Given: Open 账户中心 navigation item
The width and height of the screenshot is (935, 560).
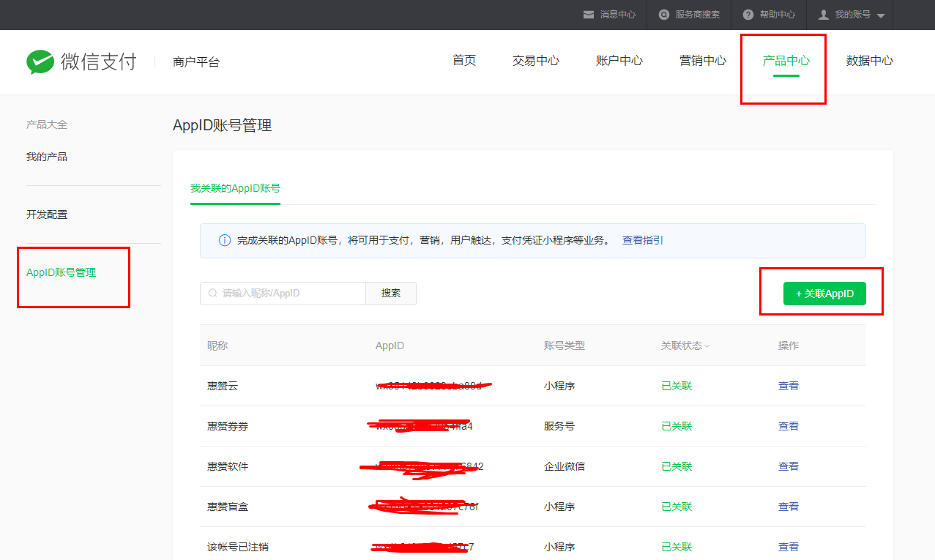Looking at the screenshot, I should [619, 61].
